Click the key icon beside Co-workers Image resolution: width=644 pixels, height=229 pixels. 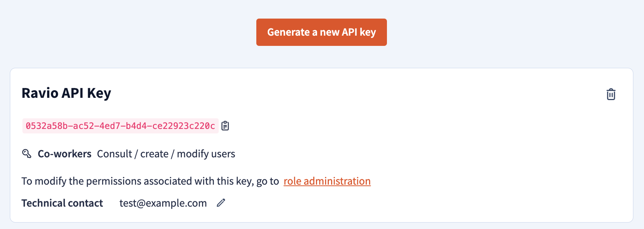pos(27,154)
